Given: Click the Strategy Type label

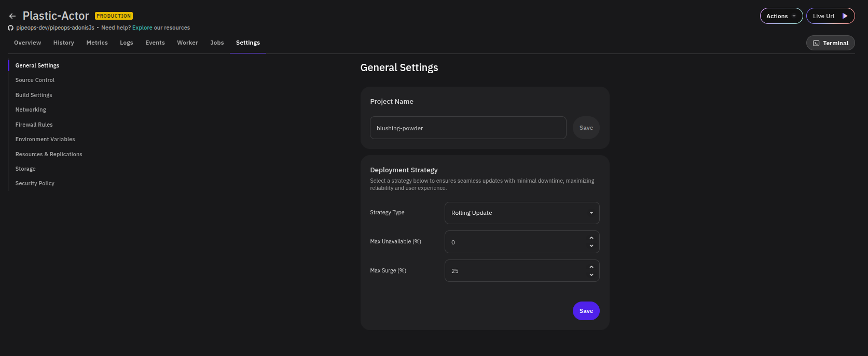Looking at the screenshot, I should click(387, 212).
